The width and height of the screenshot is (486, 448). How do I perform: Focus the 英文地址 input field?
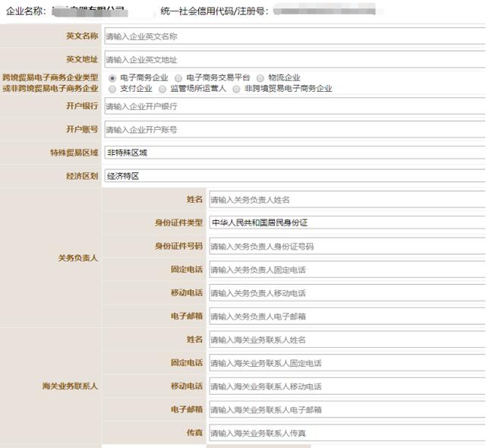(x=295, y=59)
